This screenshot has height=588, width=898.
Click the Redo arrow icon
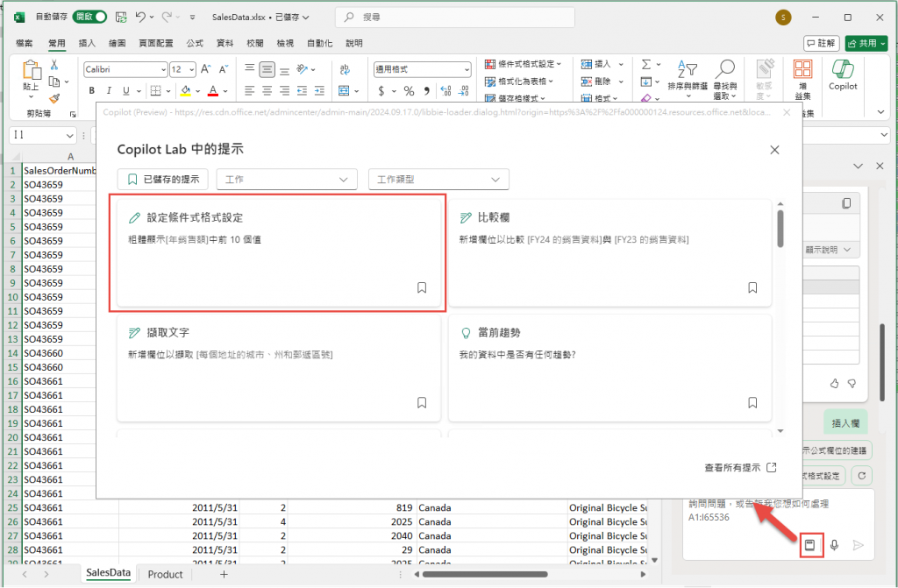click(x=167, y=18)
